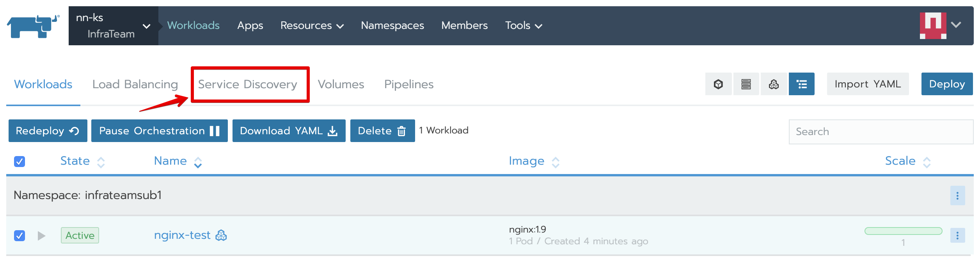Open nginx-test row actions menu
Image resolution: width=980 pixels, height=263 pixels.
957,235
